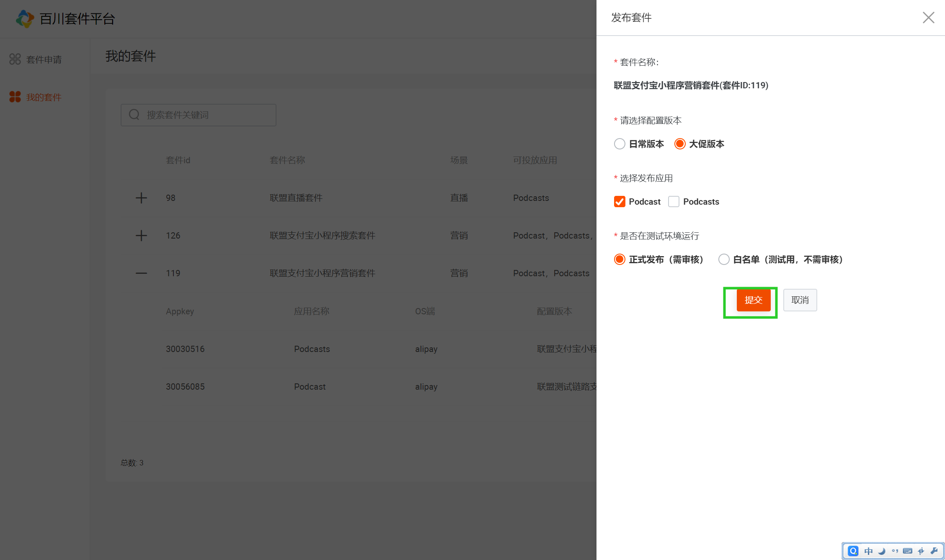Click the OS端 sub-table header

tap(425, 311)
